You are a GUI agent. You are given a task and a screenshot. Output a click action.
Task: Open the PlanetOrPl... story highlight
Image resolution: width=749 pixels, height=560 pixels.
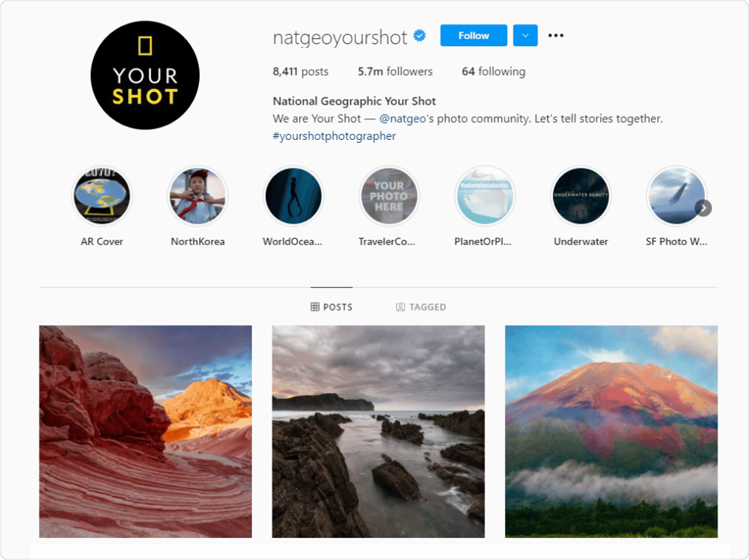pos(485,196)
